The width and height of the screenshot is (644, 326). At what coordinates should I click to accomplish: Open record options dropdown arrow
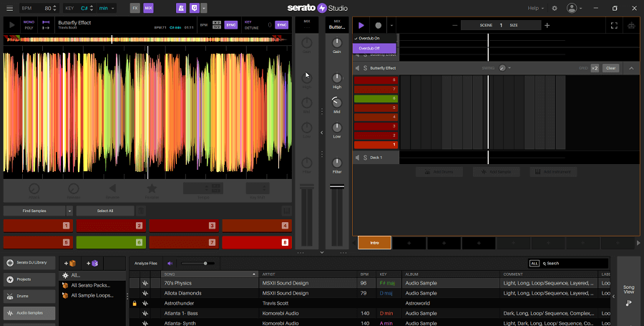(391, 26)
